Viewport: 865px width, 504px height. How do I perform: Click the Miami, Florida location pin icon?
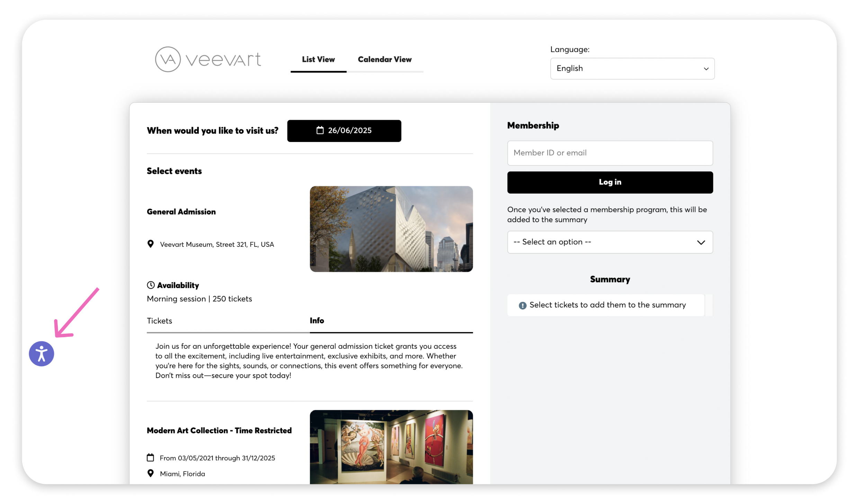point(150,473)
